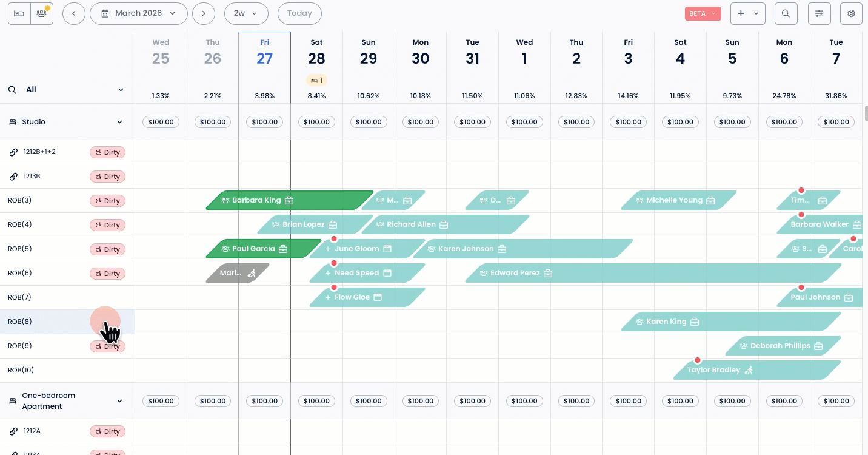
Task: Click the link icon beside room 1212B+1+2
Action: click(x=13, y=152)
